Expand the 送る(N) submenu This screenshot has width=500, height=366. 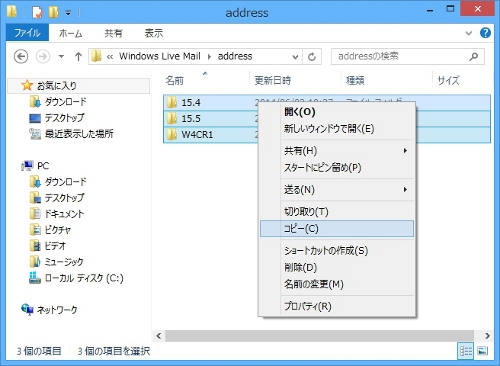[x=337, y=190]
